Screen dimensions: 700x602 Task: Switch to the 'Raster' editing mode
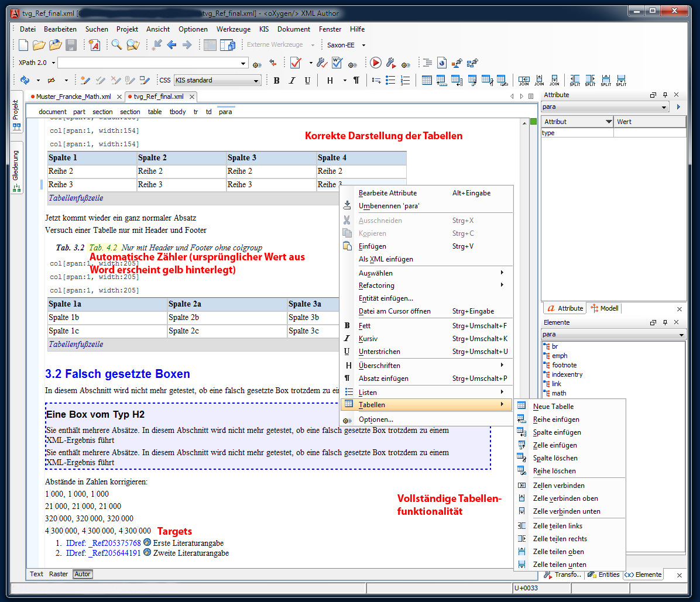tap(59, 574)
